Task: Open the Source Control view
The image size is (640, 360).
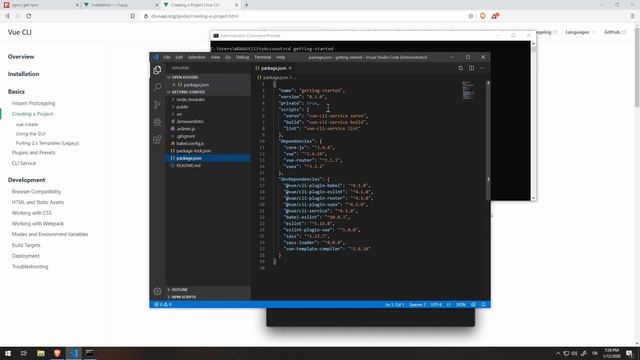Action: tap(158, 104)
